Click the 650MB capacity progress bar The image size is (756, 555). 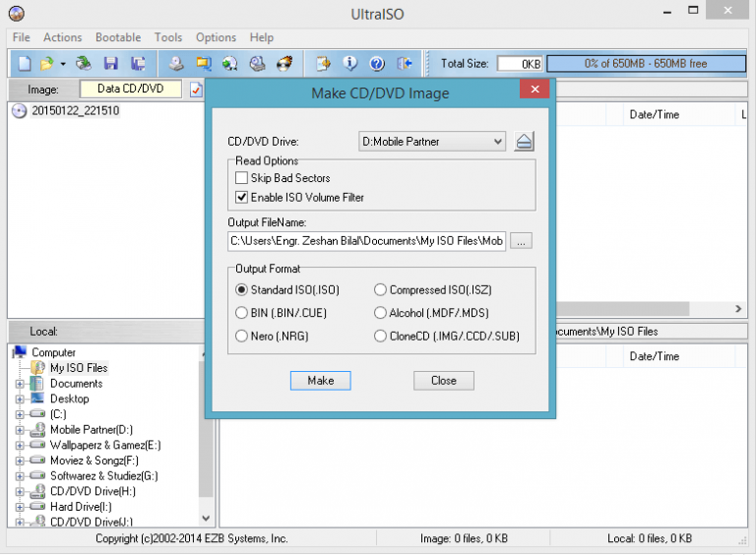click(x=646, y=64)
